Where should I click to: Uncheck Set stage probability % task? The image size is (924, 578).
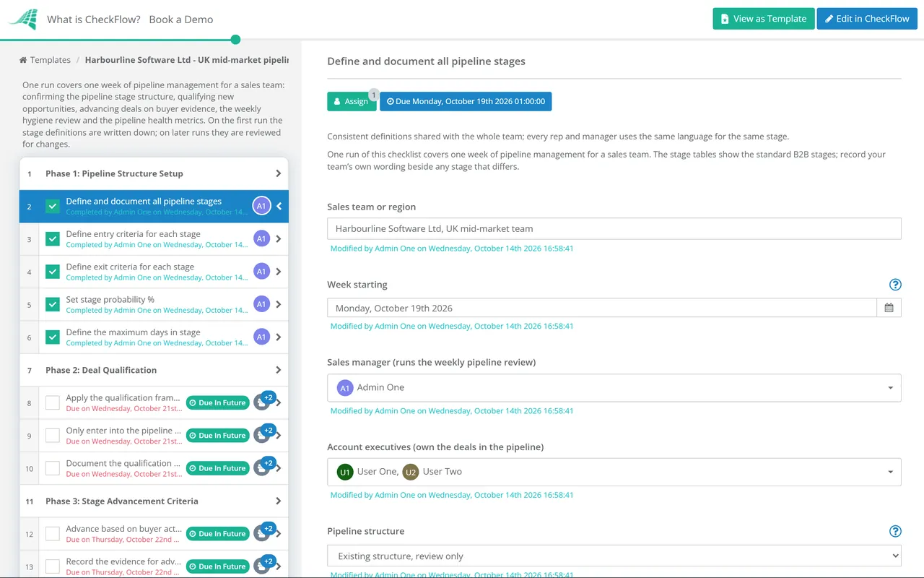[53, 304]
